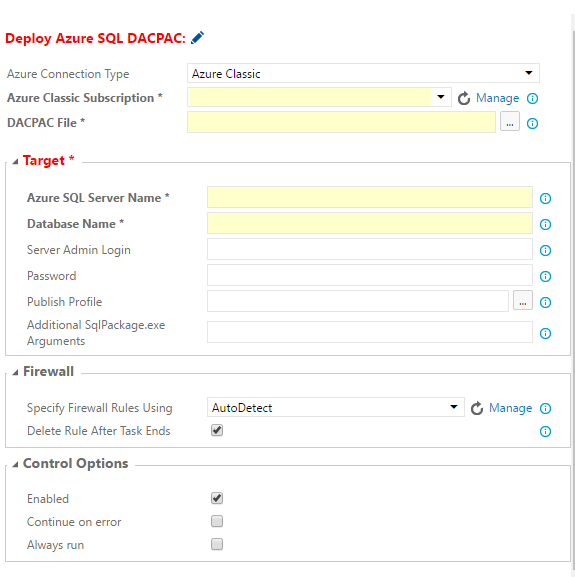575x577 pixels.
Task: Show info for DACPAC File
Action: (532, 123)
